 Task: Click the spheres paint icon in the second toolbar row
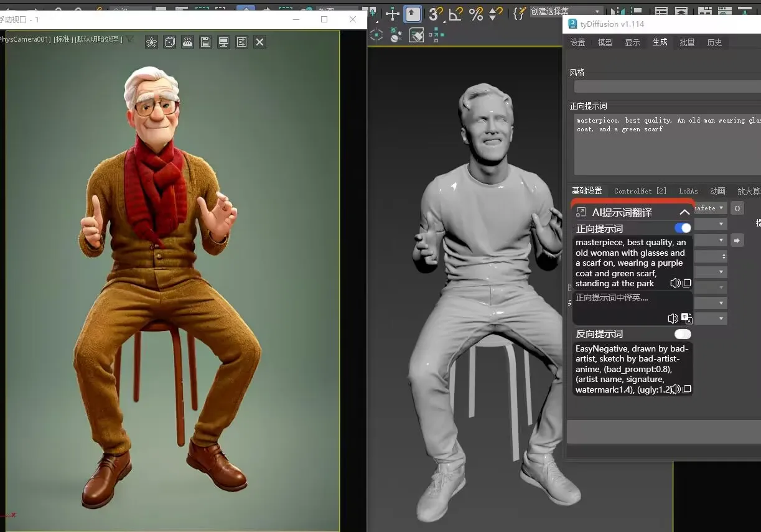pos(396,35)
